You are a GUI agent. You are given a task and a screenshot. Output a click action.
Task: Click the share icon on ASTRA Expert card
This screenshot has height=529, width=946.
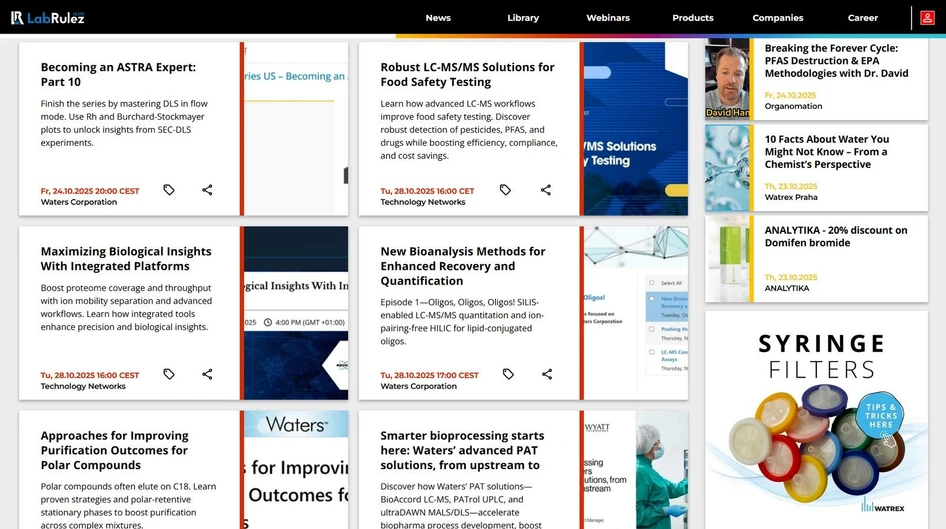pos(207,190)
